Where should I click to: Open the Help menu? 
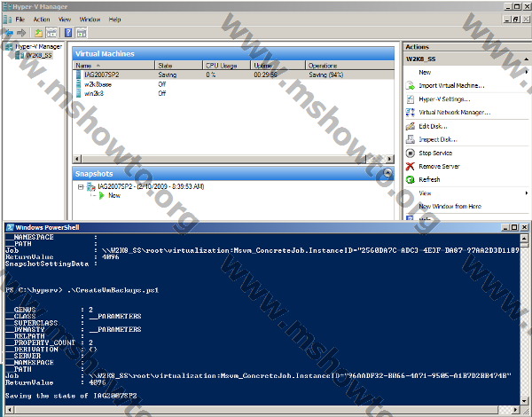tap(114, 20)
